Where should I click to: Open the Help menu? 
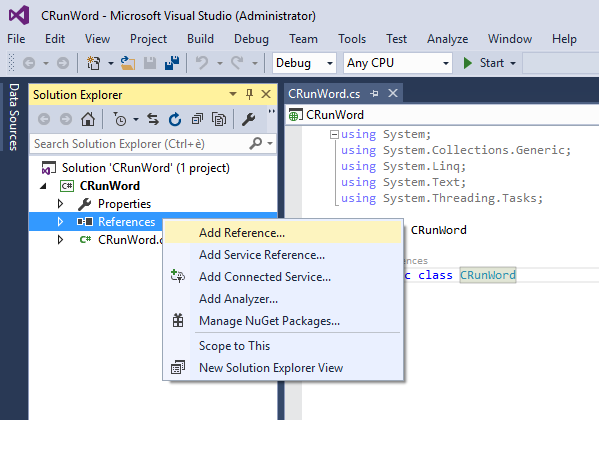click(x=564, y=39)
